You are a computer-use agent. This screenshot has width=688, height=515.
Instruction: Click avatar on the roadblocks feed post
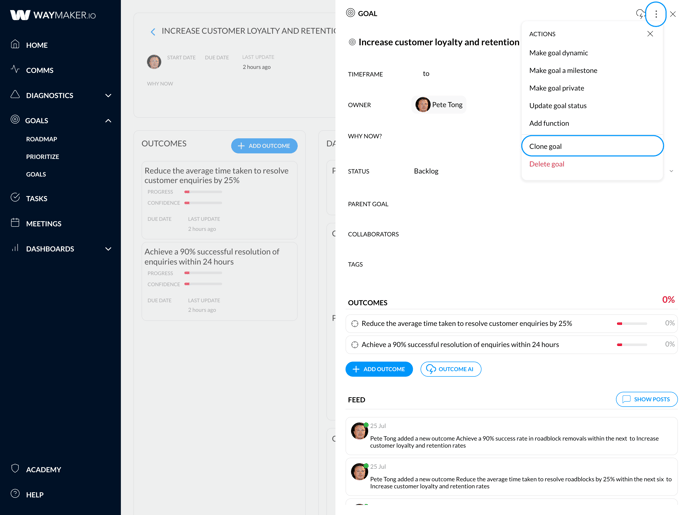359,472
